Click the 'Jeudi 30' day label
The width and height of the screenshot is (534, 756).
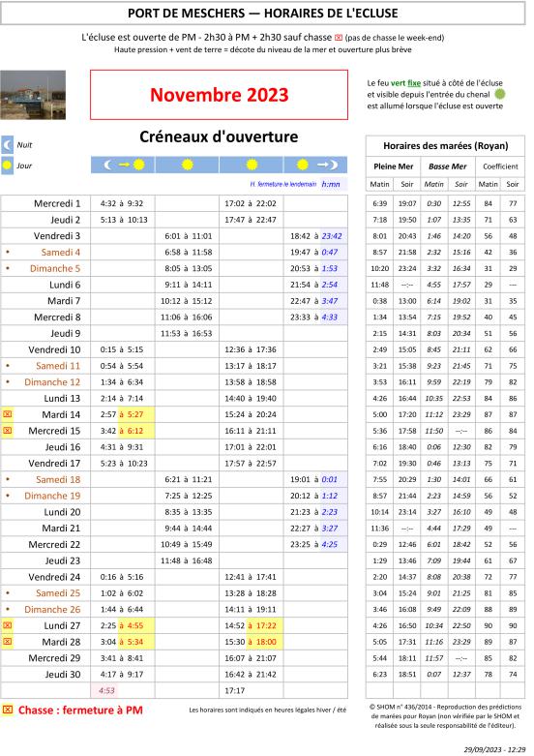[63, 674]
